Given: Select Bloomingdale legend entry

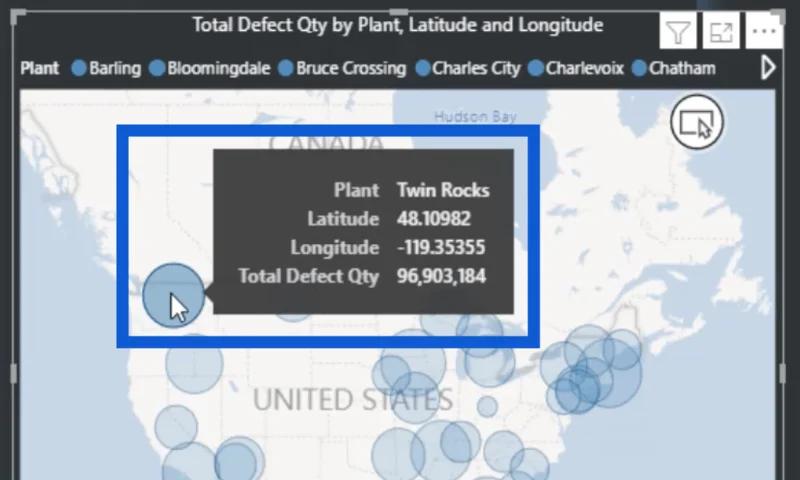Looking at the screenshot, I should point(210,68).
